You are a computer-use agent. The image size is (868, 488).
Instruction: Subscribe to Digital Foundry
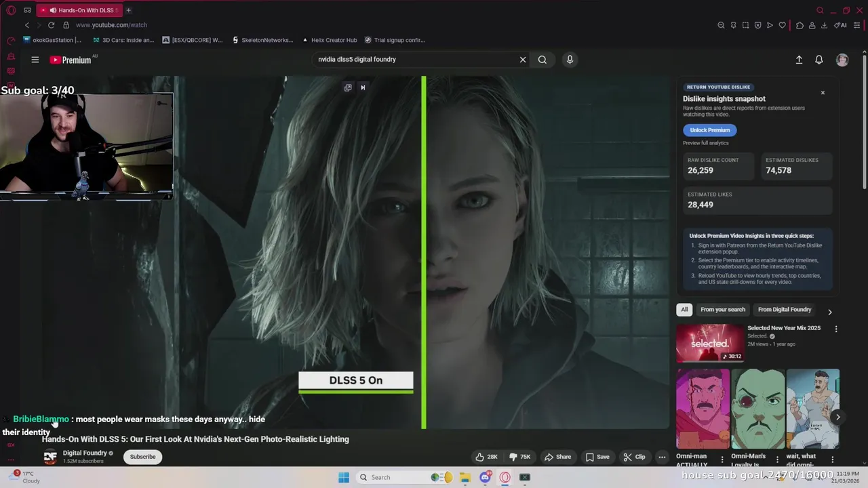[142, 457]
